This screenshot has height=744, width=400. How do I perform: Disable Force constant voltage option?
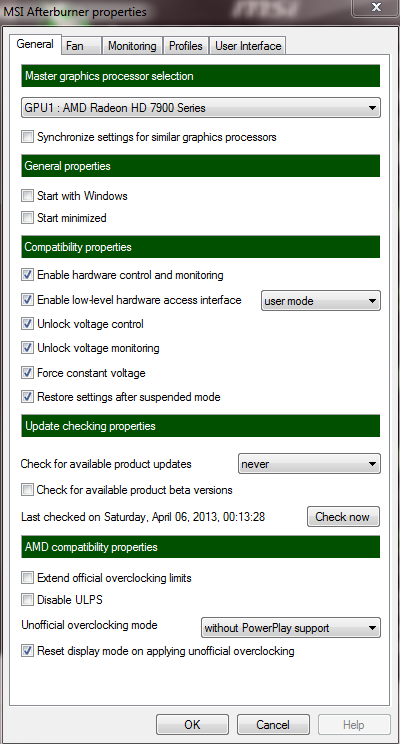point(28,373)
